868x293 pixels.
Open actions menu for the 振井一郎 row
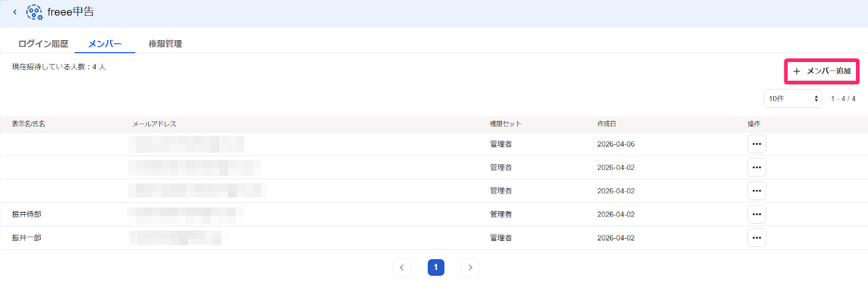click(757, 238)
